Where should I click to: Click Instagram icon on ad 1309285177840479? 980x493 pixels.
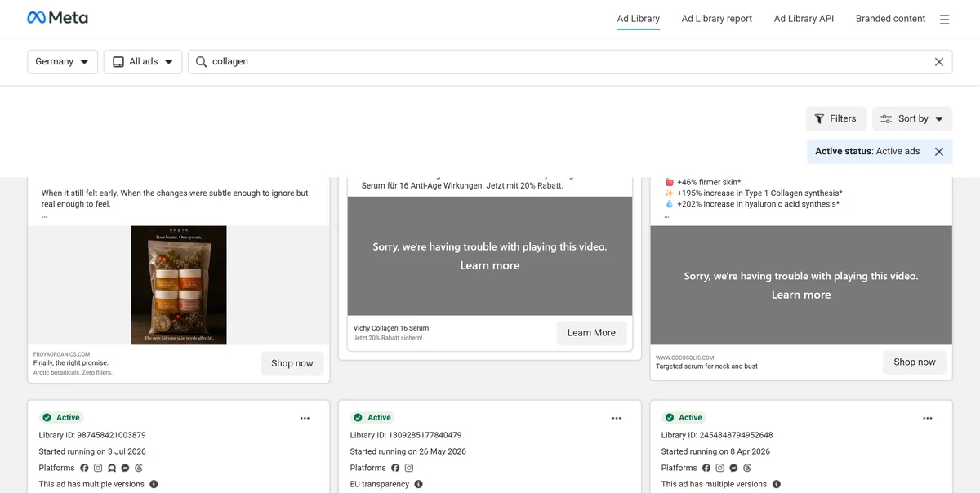(409, 468)
